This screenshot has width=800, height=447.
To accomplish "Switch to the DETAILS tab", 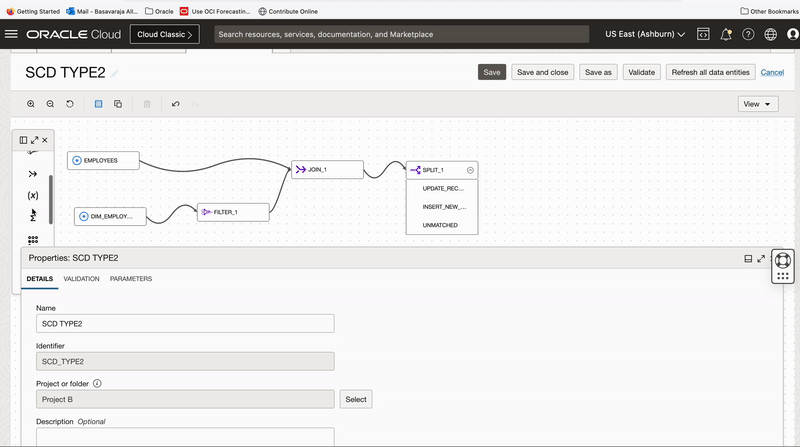I will 40,279.
